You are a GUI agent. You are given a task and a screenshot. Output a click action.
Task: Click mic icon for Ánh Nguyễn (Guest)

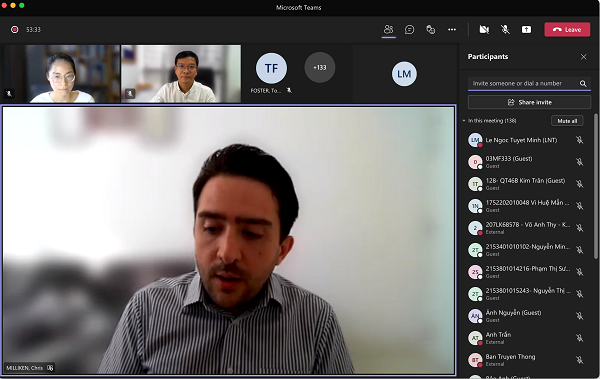[579, 316]
